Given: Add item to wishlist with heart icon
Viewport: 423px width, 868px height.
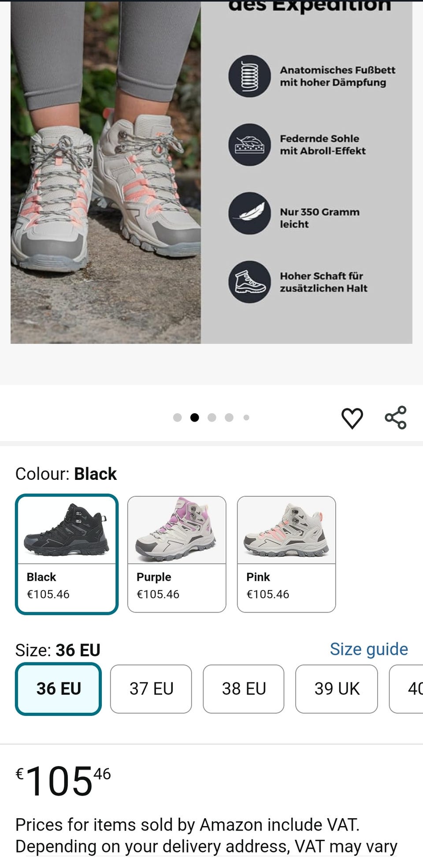Looking at the screenshot, I should click(352, 418).
